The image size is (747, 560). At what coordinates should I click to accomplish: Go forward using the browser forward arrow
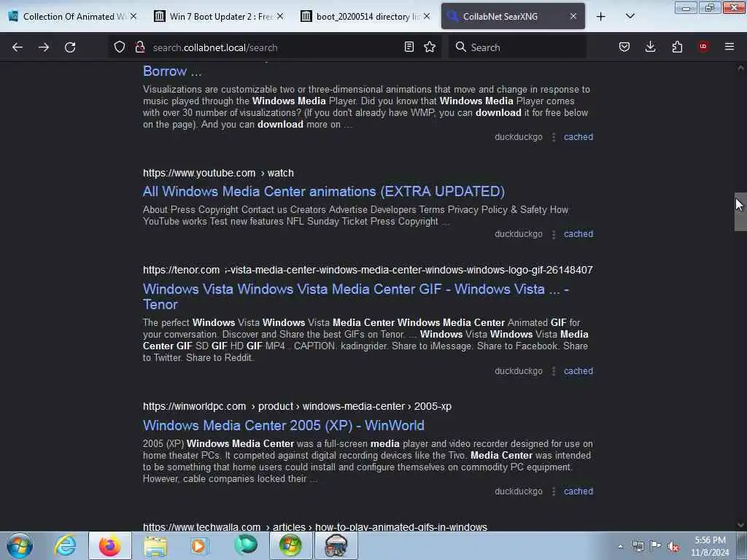point(44,47)
